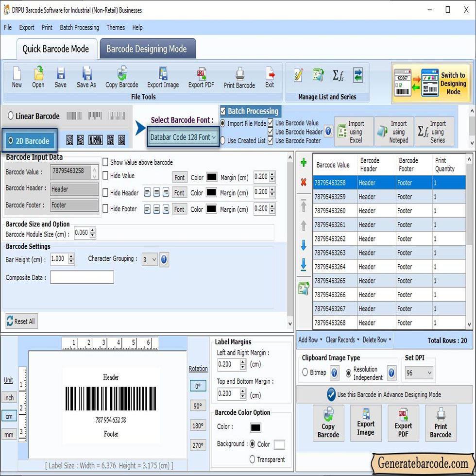Set rotation to 90° button

[198, 406]
